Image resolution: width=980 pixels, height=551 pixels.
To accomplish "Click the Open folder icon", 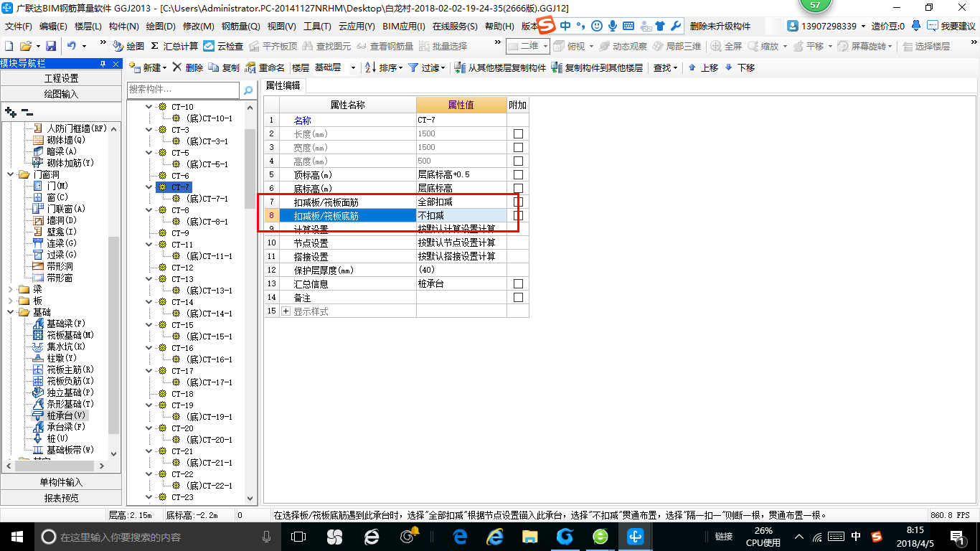I will pyautogui.click(x=26, y=46).
